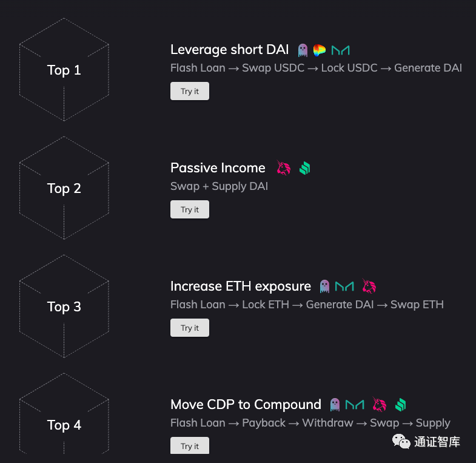
Task: Click the Compound icon in the Top 4 row
Action: pos(400,404)
